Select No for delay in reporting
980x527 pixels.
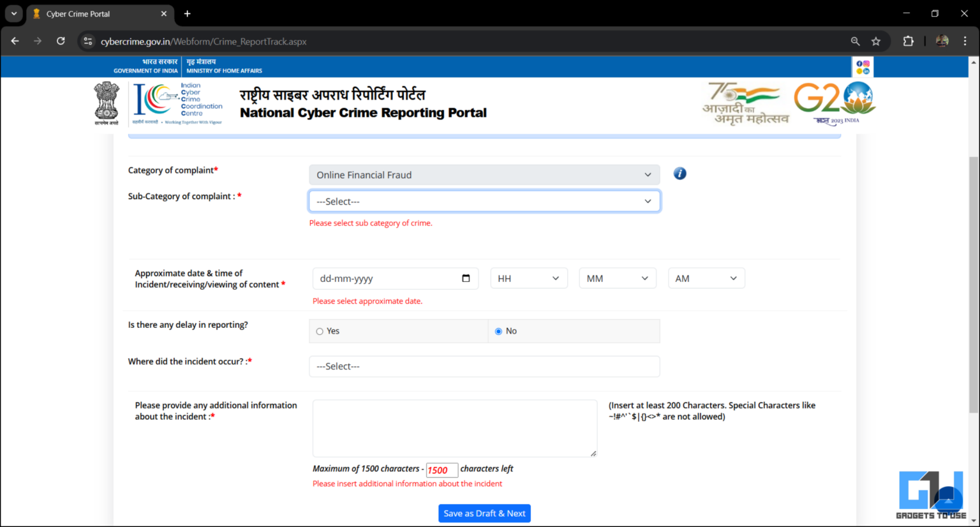498,330
